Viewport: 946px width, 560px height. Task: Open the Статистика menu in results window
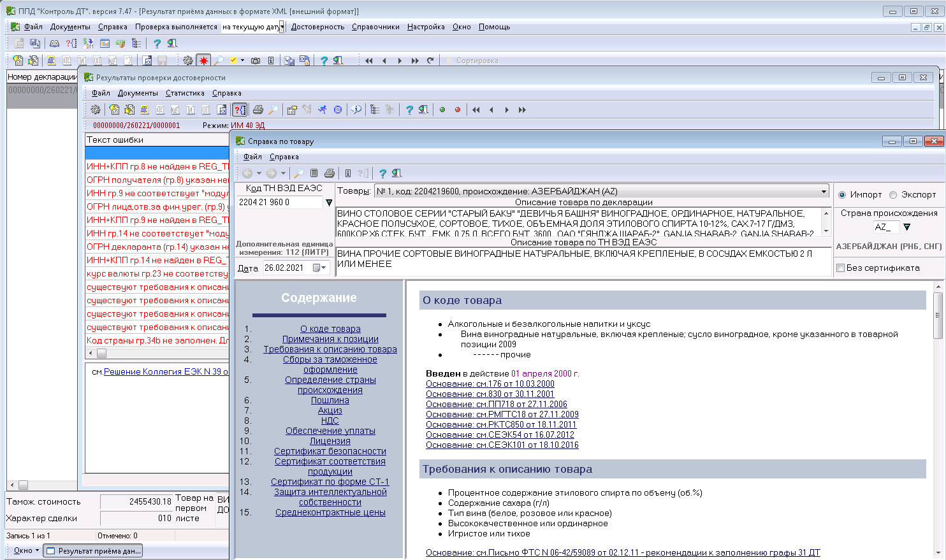point(185,93)
